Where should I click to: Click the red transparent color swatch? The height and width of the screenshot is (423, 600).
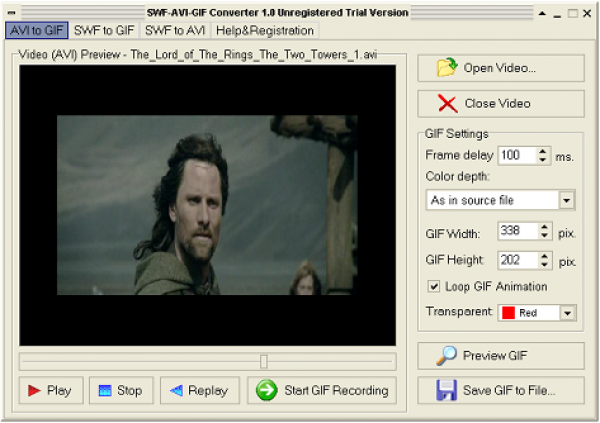point(508,313)
